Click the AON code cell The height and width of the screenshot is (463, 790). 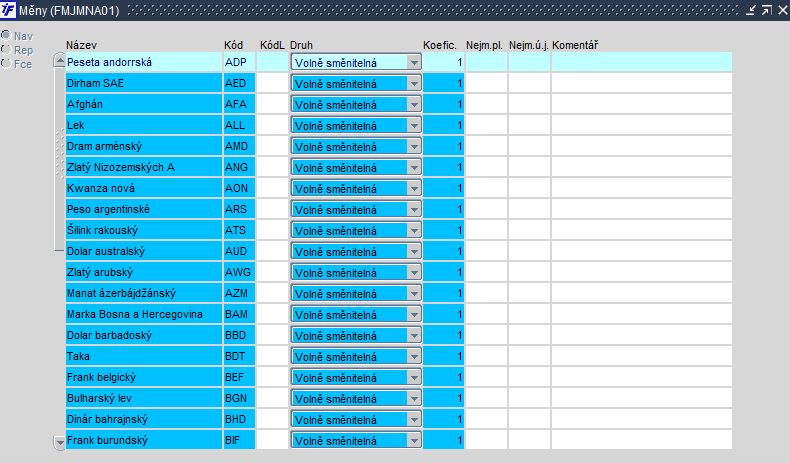pos(239,188)
